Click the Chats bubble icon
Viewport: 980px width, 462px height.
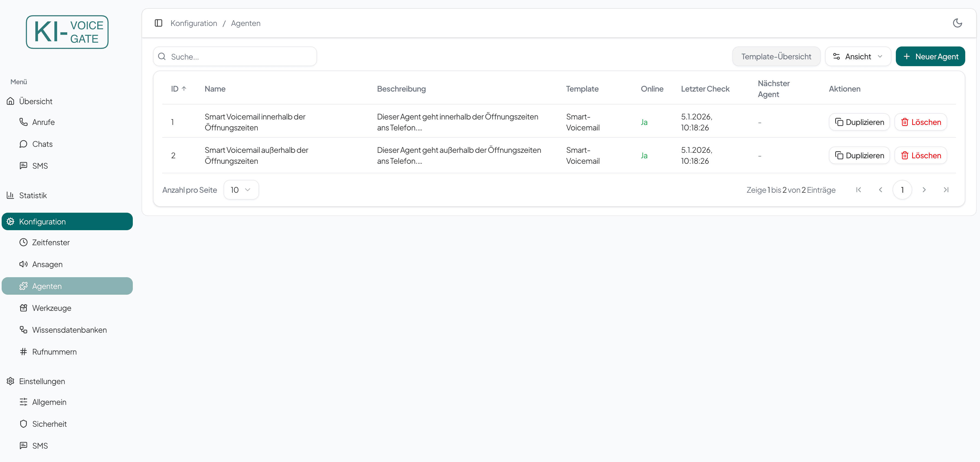point(24,144)
